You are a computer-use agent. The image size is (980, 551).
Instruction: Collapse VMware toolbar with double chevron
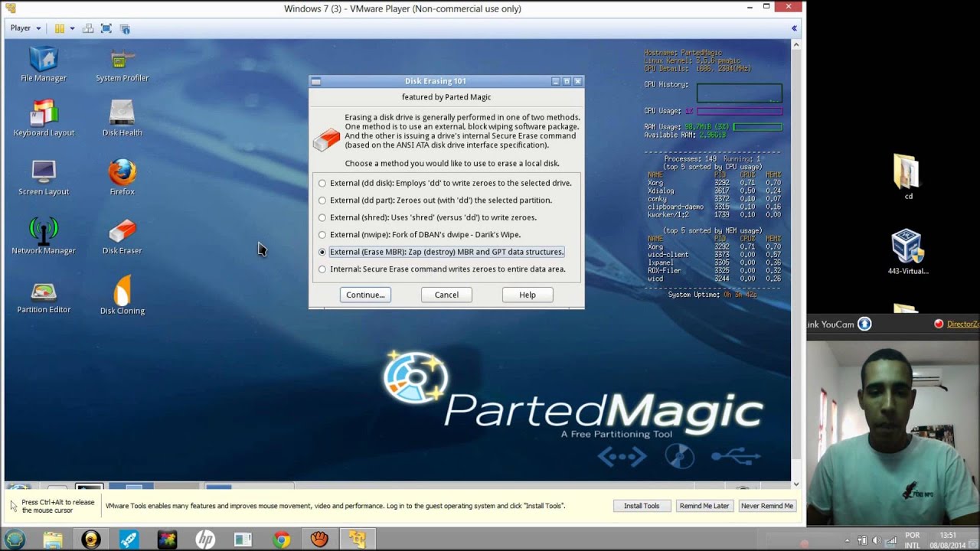794,28
